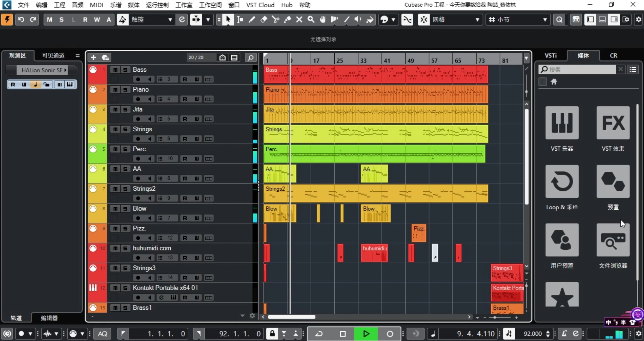Toggle monitor on the AA track
Image resolution: width=644 pixels, height=341 pixels.
click(150, 178)
